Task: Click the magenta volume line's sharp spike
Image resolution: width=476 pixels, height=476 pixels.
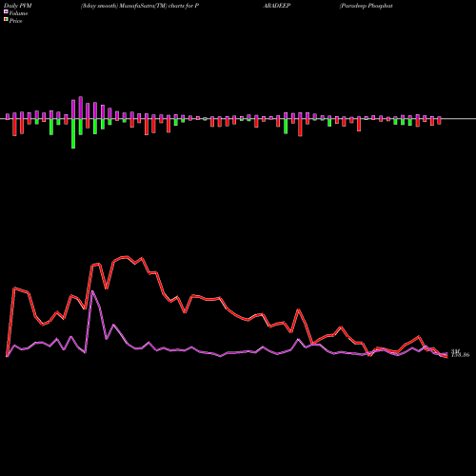Action: coord(92,291)
